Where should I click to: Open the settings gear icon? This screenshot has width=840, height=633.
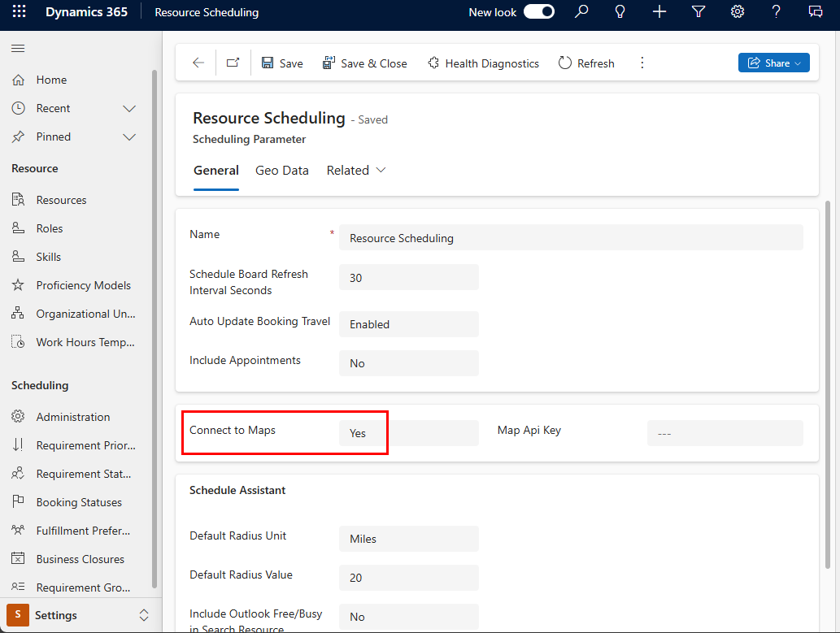pos(738,12)
